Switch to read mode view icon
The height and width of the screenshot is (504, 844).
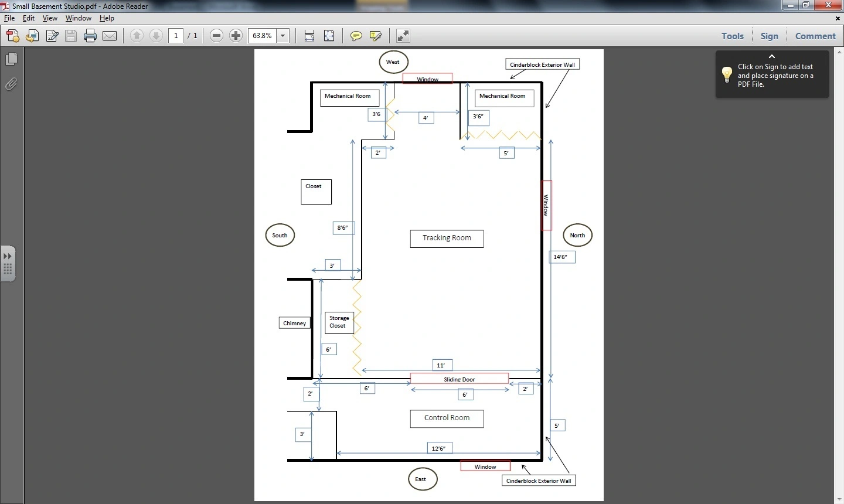point(403,36)
